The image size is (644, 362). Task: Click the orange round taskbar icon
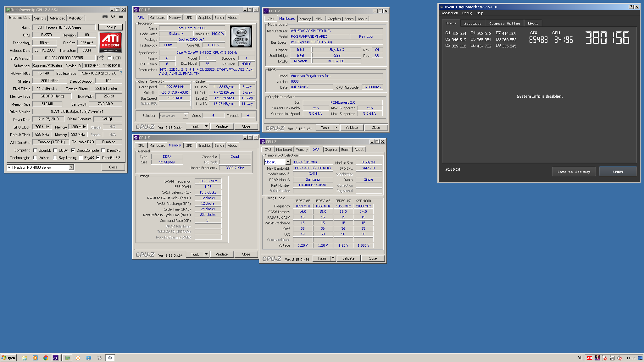tap(78, 358)
